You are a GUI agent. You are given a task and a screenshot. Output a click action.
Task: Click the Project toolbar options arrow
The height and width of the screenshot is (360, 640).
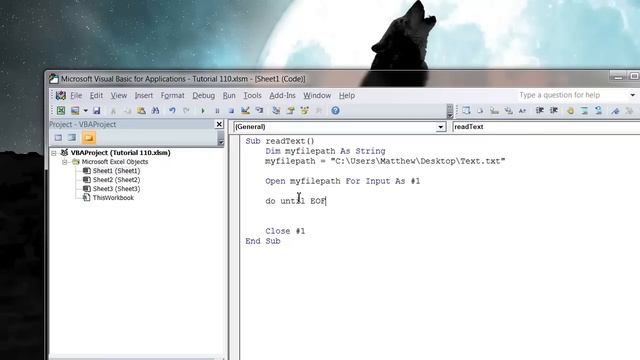(221, 139)
